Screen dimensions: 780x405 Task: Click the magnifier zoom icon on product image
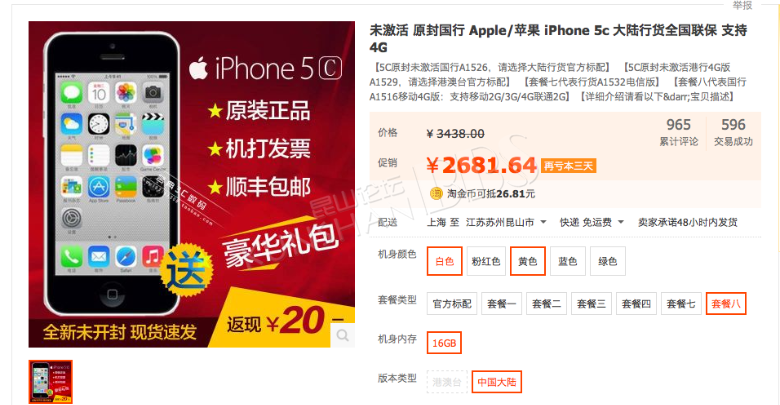pos(343,335)
